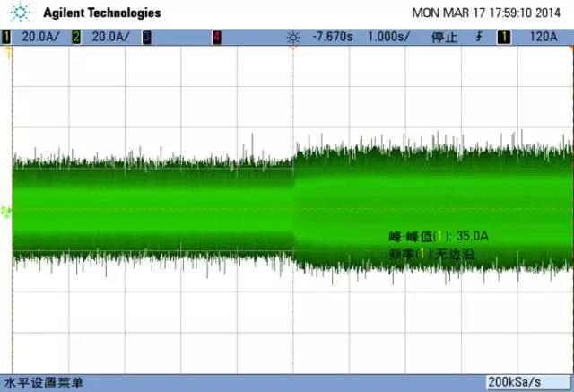Click the trigger source channel 1 badge
This screenshot has height=392, width=574.
(503, 38)
